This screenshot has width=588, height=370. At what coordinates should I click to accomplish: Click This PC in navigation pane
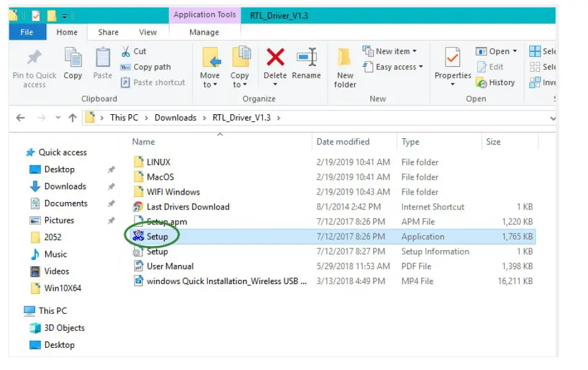tap(52, 311)
